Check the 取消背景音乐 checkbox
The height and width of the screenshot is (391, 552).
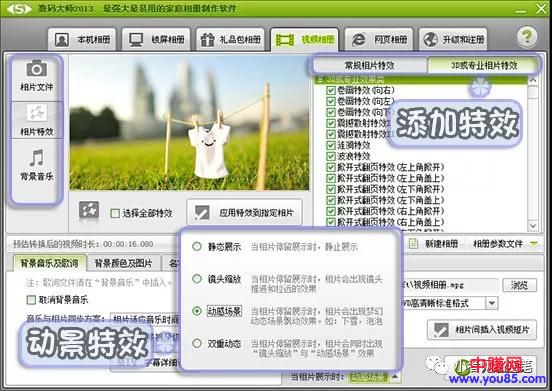[31, 300]
